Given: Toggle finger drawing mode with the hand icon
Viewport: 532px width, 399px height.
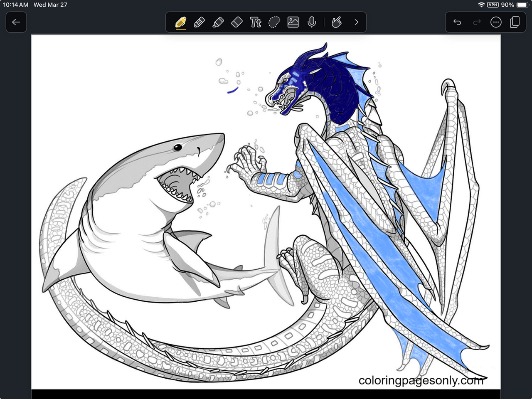Looking at the screenshot, I should (337, 22).
